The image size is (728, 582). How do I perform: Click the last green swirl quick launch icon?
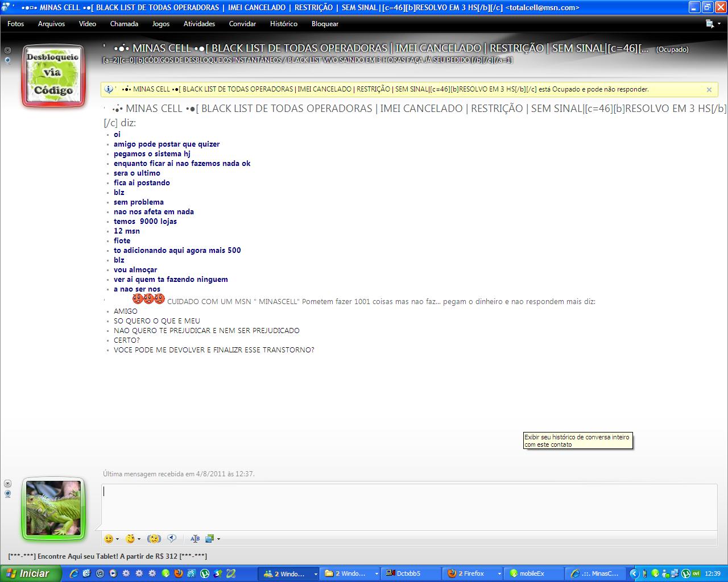231,573
